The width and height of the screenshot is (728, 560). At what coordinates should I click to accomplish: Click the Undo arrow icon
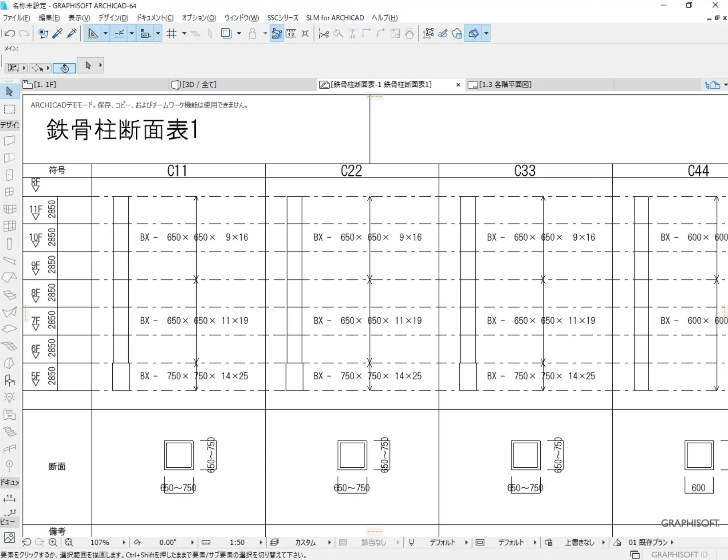(x=10, y=33)
